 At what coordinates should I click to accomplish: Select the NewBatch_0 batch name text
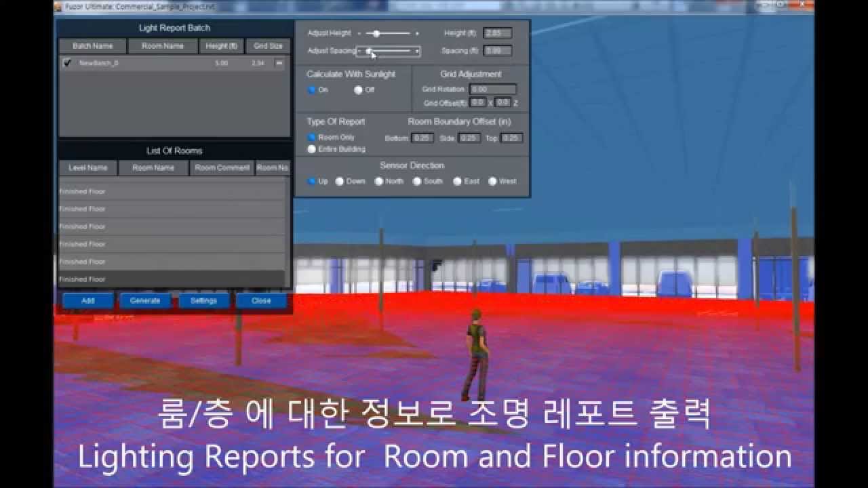pos(98,63)
